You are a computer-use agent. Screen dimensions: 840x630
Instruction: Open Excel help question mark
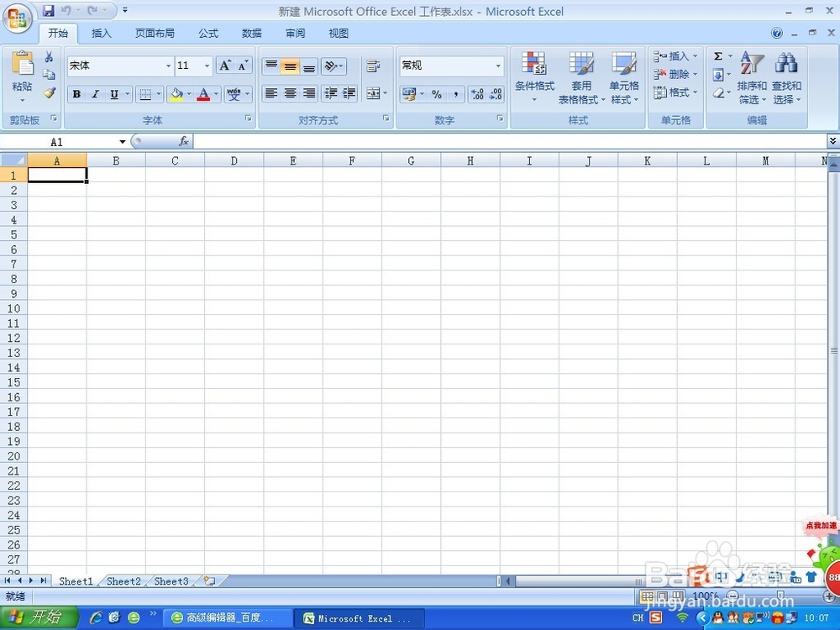pyautogui.click(x=776, y=34)
